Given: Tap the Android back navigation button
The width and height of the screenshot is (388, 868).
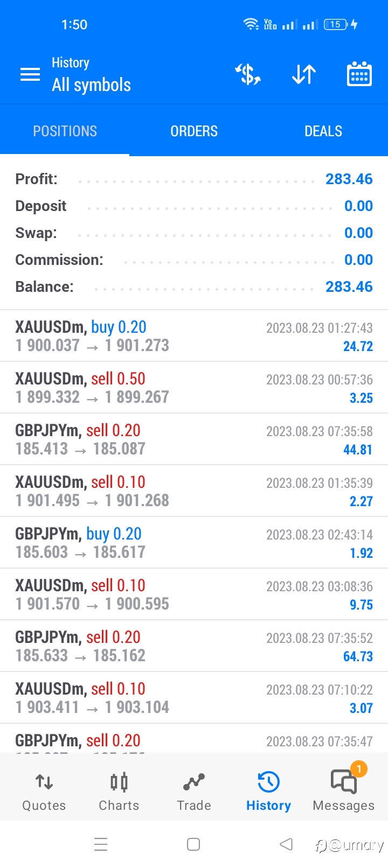Looking at the screenshot, I should point(286,844).
